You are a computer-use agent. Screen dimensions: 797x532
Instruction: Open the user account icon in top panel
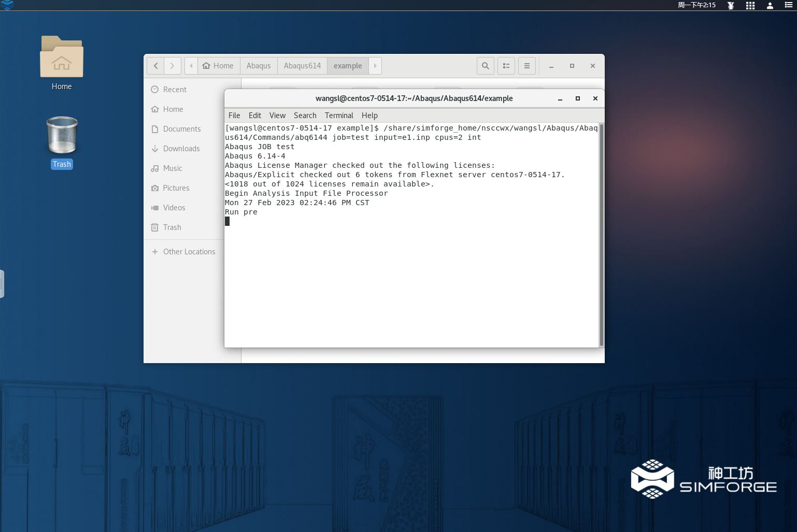pyautogui.click(x=770, y=5)
